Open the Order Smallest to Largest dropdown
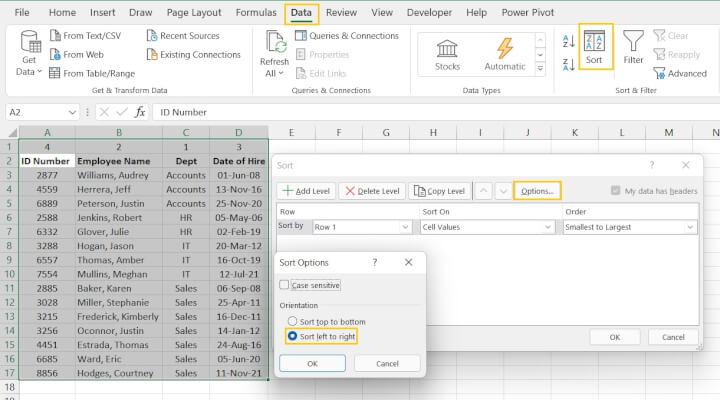 (690, 227)
